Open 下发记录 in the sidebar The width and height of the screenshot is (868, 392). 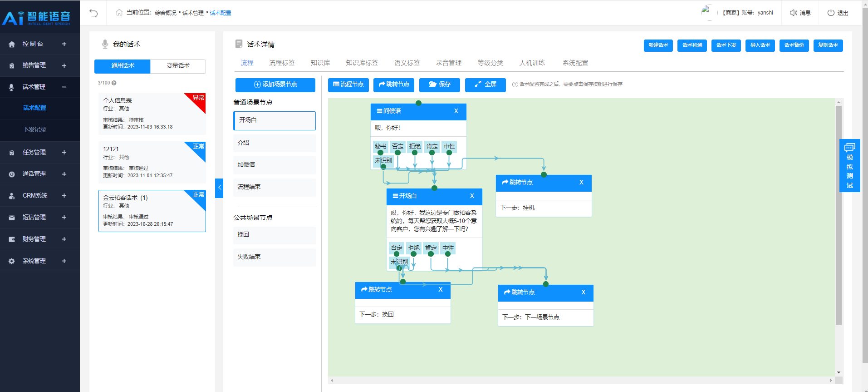35,130
